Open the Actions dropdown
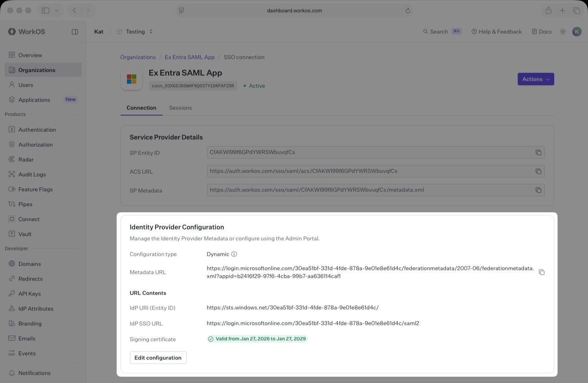Viewport: 588px width, 383px height. pos(536,79)
